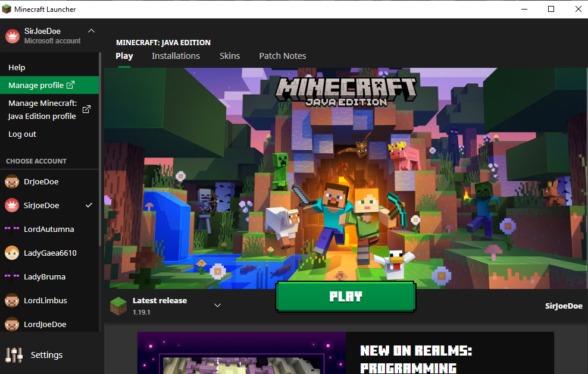Click the checkmark next to SirJoeDoe
The height and width of the screenshot is (374, 588).
point(89,205)
